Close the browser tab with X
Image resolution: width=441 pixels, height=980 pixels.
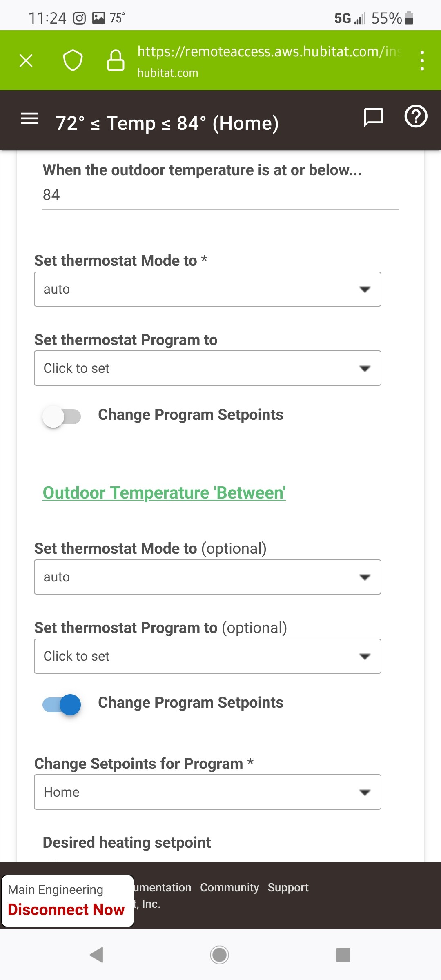(x=26, y=61)
